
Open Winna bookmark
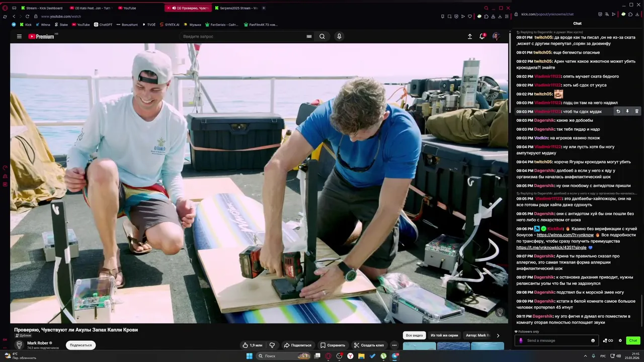[43, 24]
